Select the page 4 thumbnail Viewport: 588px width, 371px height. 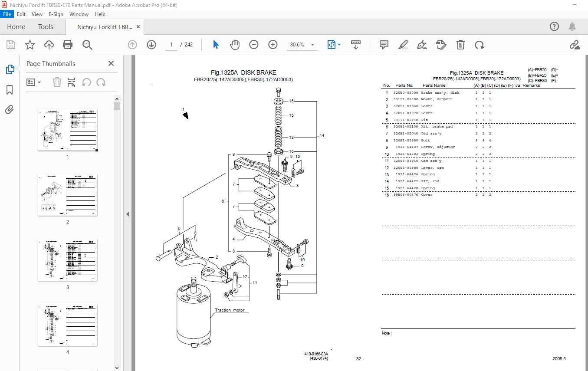(68, 325)
